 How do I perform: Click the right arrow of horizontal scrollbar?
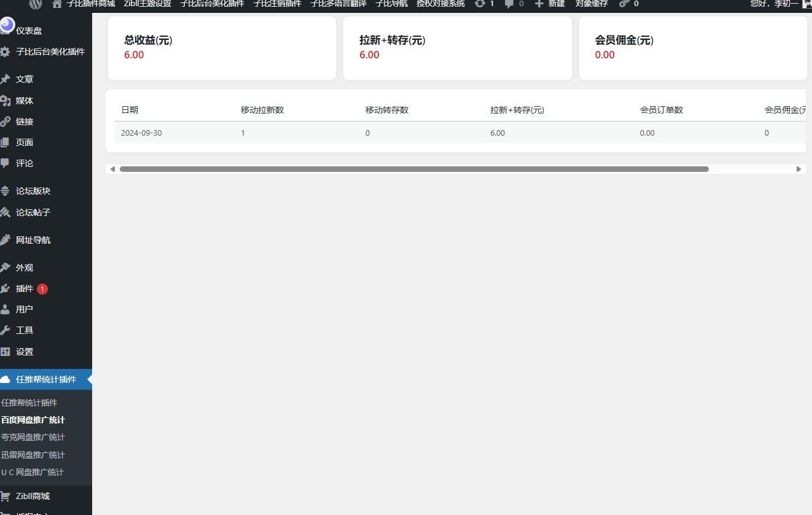click(x=798, y=169)
